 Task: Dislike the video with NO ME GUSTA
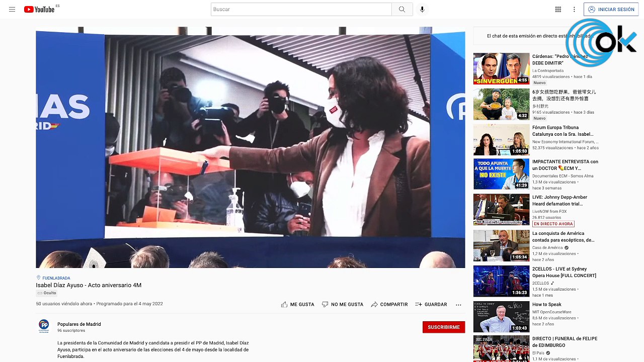[x=343, y=304]
